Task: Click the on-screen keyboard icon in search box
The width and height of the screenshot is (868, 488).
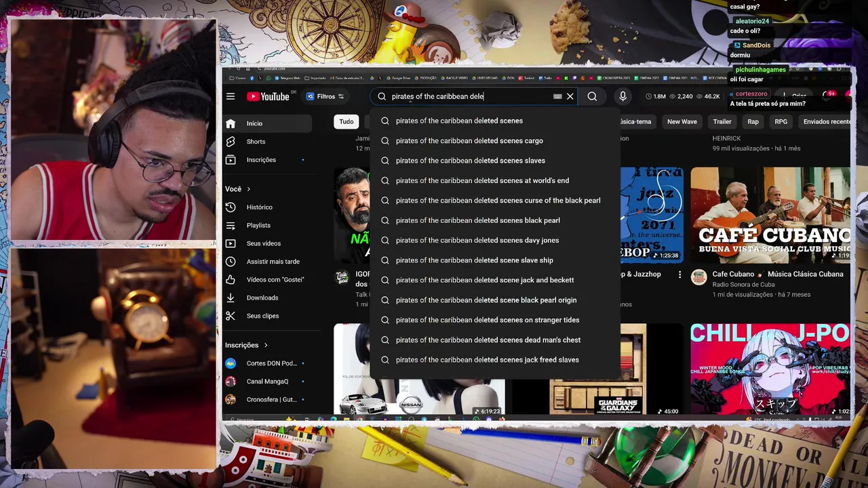Action: (x=557, y=96)
